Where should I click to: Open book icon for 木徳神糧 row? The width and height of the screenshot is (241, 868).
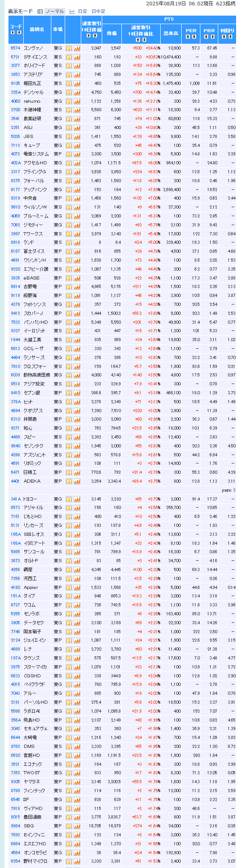pos(69,110)
